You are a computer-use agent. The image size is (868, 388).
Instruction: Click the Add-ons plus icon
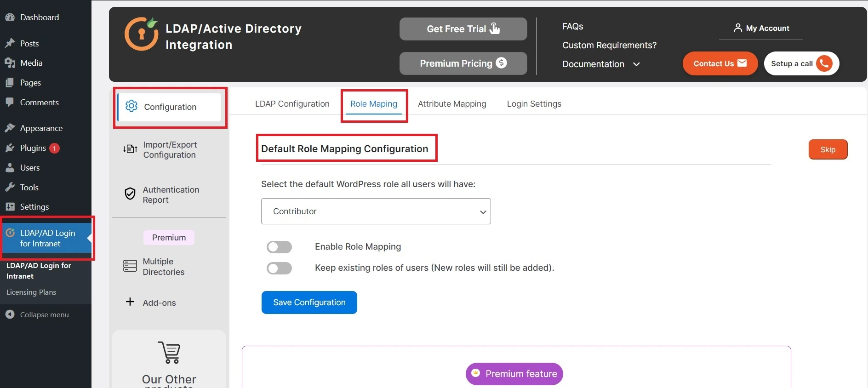tap(130, 302)
